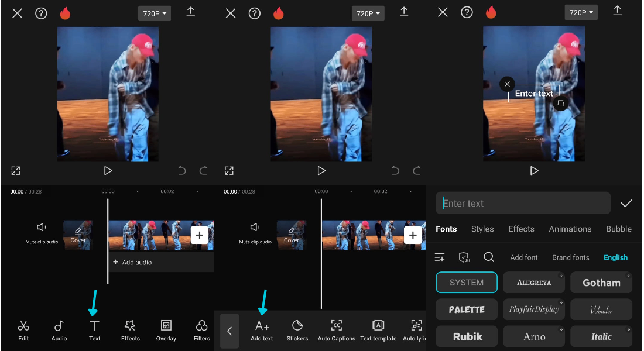Open font search magnifier icon
The image size is (644, 351).
(489, 257)
